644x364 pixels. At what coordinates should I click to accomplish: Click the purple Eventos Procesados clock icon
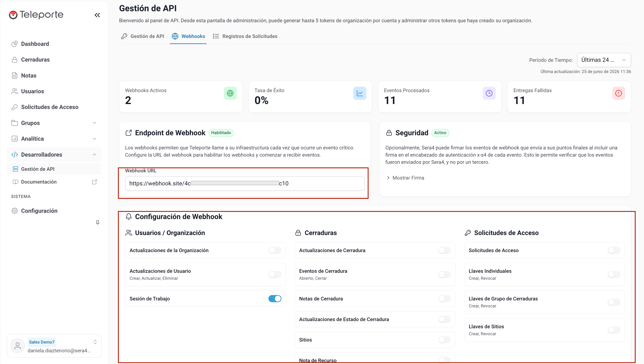(x=489, y=93)
